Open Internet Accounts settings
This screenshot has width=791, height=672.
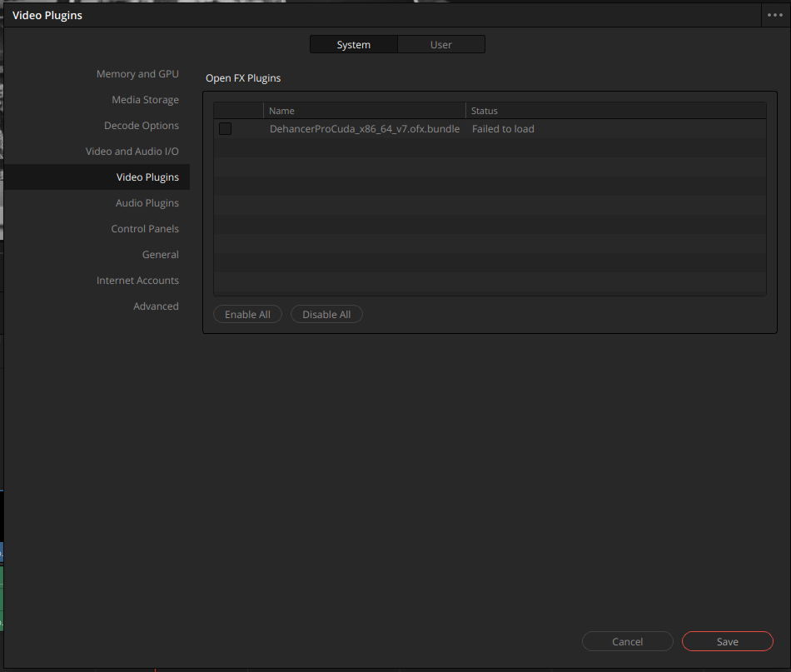pos(137,280)
